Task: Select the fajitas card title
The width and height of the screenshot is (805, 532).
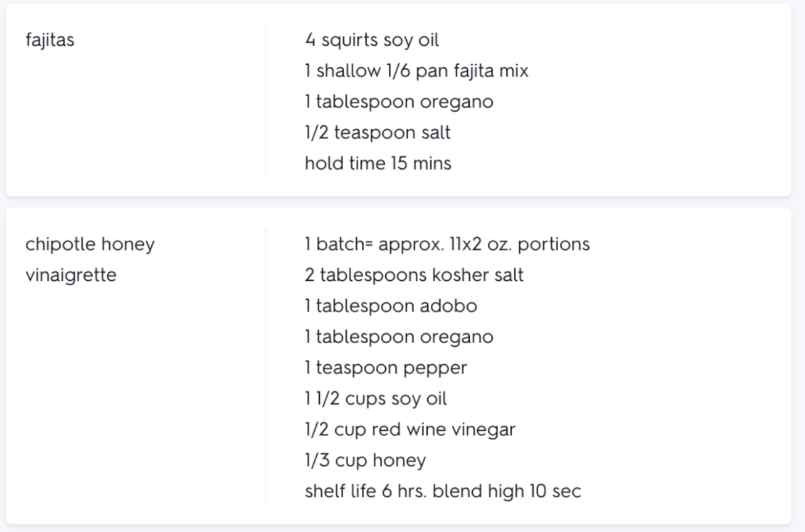Action: (x=49, y=41)
